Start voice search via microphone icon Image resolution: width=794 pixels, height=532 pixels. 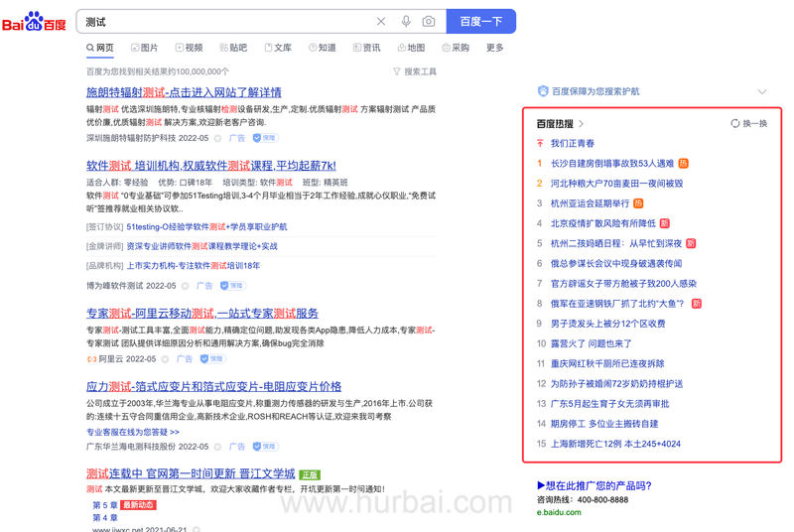[406, 21]
